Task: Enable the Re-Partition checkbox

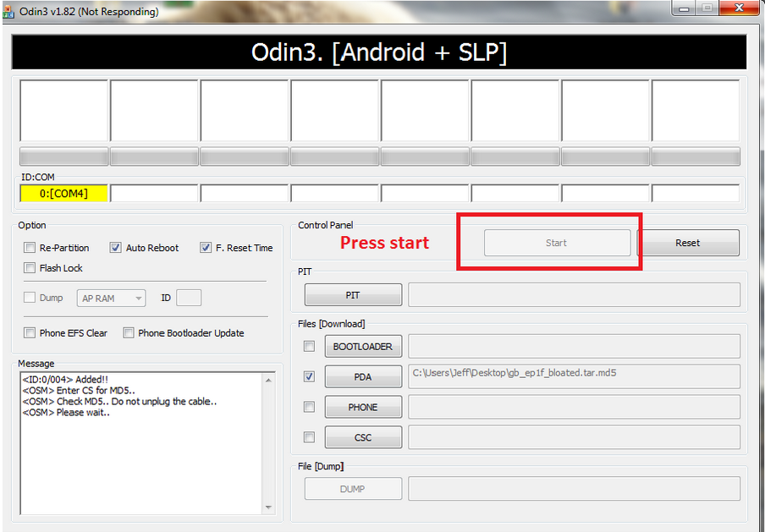Action: [x=30, y=248]
